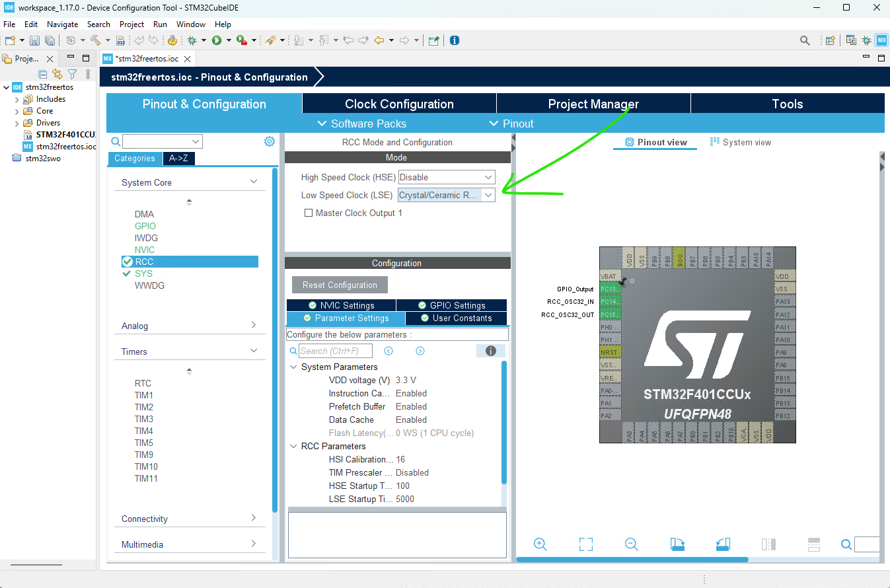Expand the Connectivity category
The width and height of the screenshot is (890, 588).
[x=253, y=518]
